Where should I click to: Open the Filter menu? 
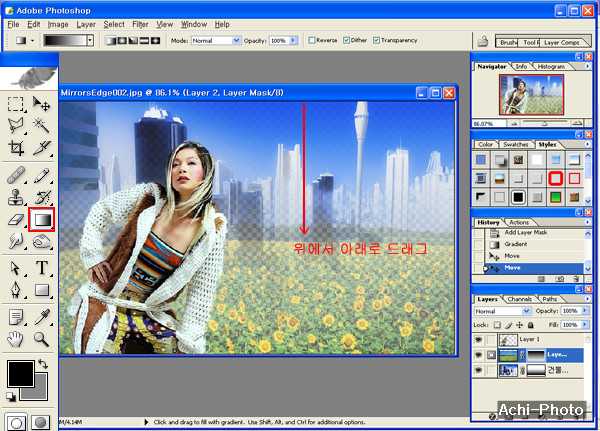140,24
